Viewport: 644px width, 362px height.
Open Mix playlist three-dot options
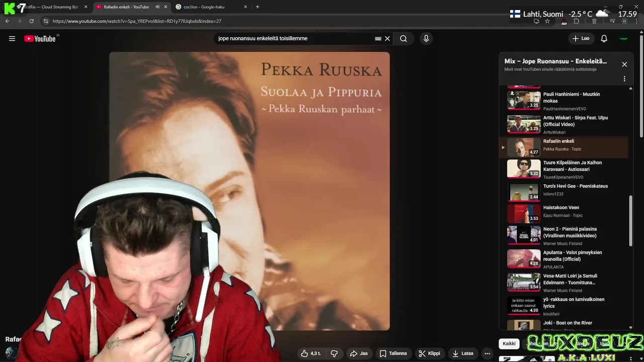tap(624, 79)
